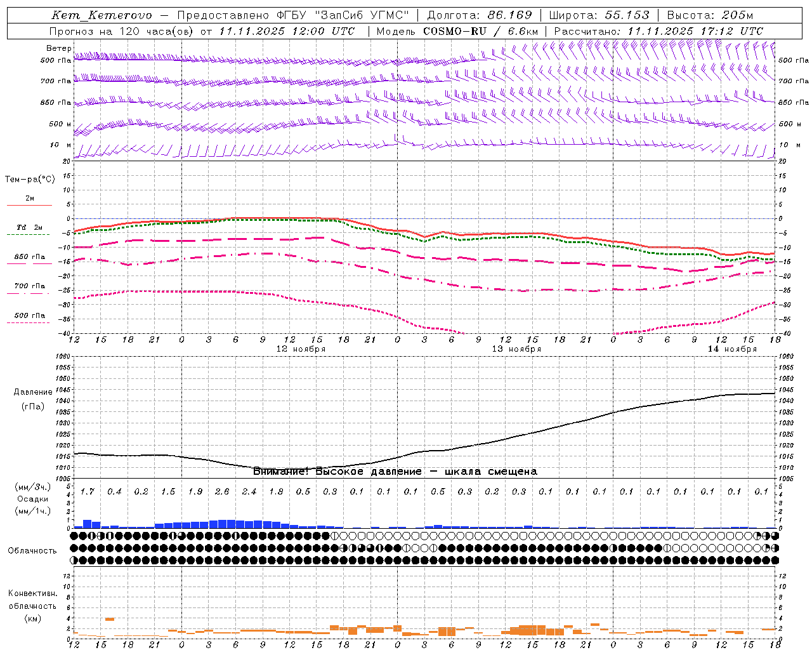Viewport: 812px width, 650px height.
Task: Click the "(мм/3ч.)" precipitation unit label
Action: tap(32, 487)
